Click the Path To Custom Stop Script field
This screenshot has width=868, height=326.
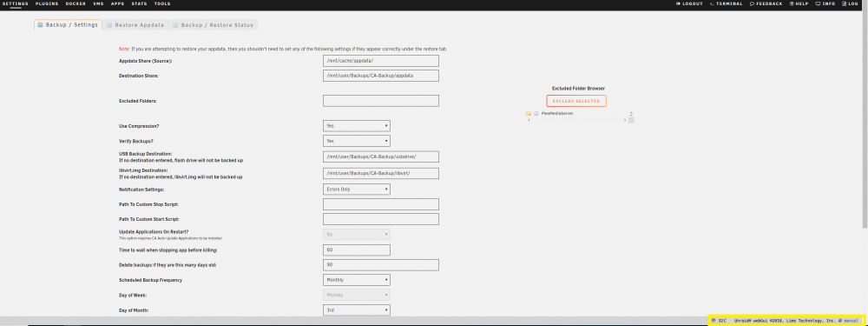coord(381,204)
